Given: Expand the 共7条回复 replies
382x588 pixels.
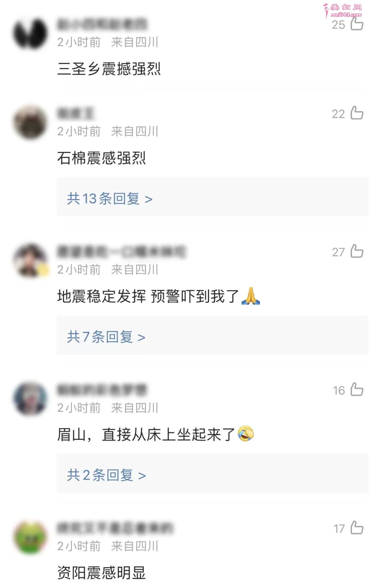Looking at the screenshot, I should coord(106,337).
